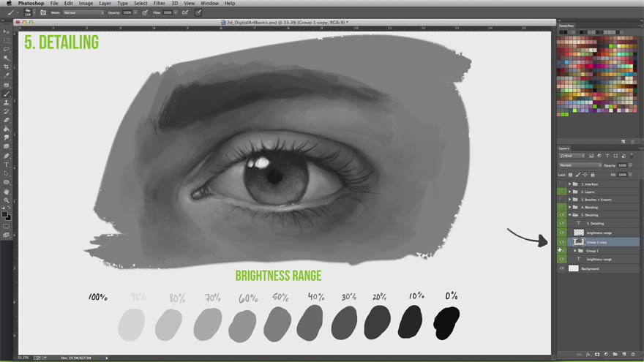This screenshot has width=644, height=362.
Task: Open the Layer menu
Action: coord(105,3)
